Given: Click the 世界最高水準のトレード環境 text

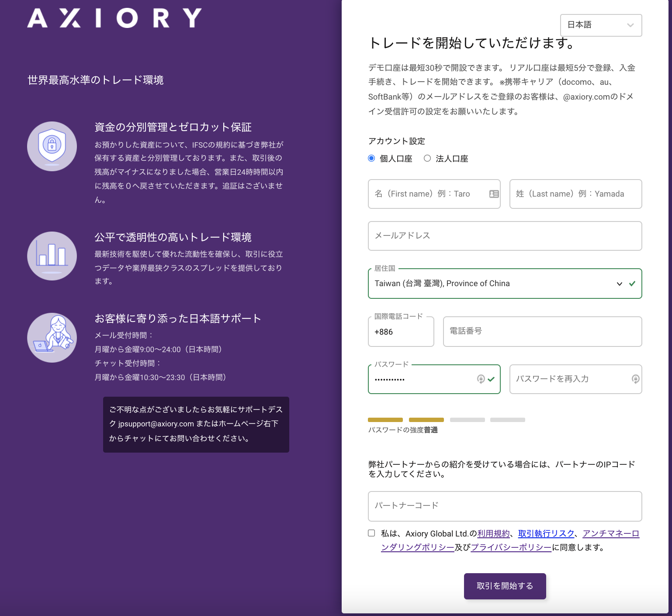Looking at the screenshot, I should [96, 80].
